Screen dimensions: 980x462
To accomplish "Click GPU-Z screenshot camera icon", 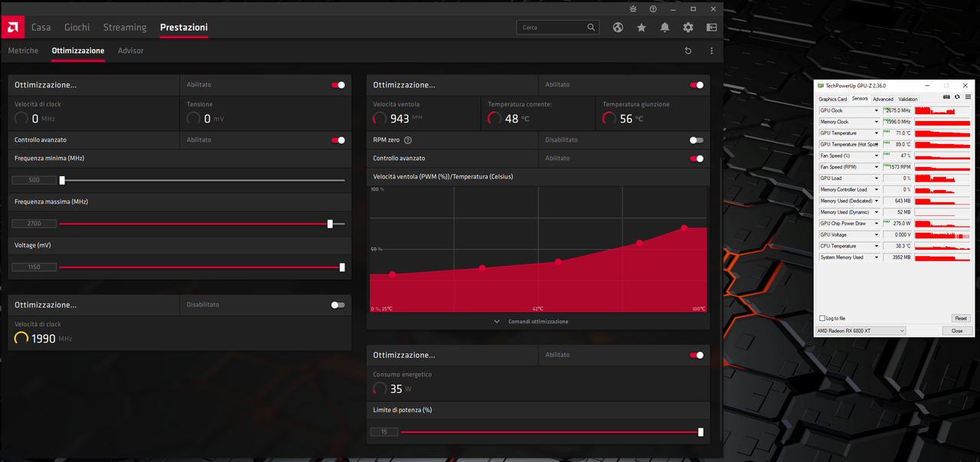I will 946,97.
